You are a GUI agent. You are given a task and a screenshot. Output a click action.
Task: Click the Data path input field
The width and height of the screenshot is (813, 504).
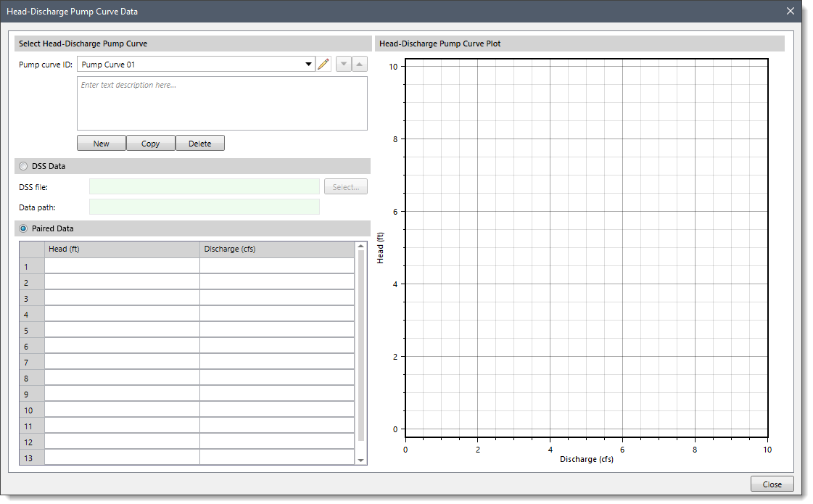(x=205, y=207)
